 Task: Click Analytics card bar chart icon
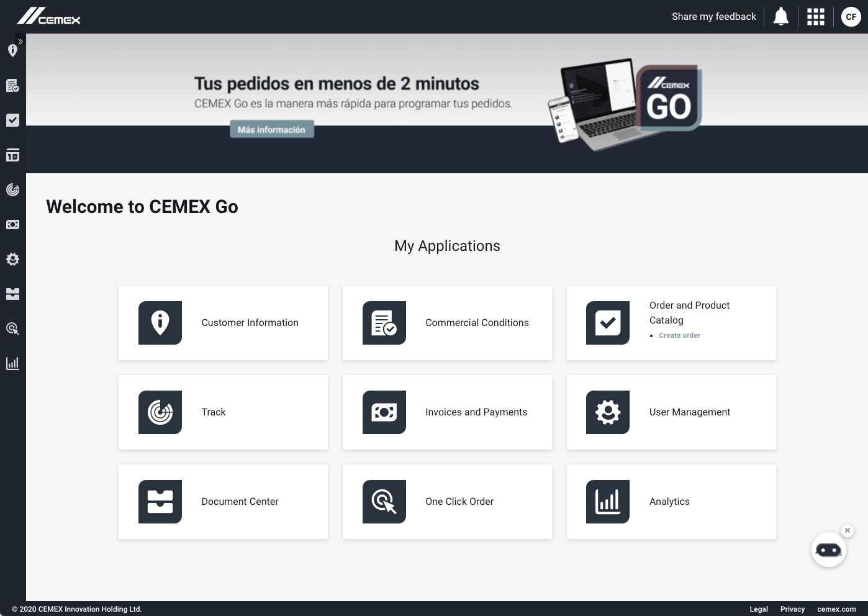click(608, 502)
